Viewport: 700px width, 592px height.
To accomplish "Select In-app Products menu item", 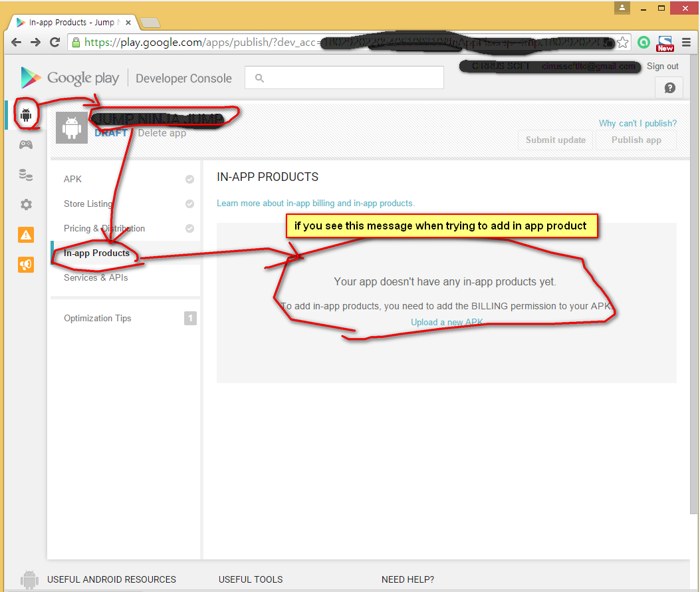I will click(96, 253).
